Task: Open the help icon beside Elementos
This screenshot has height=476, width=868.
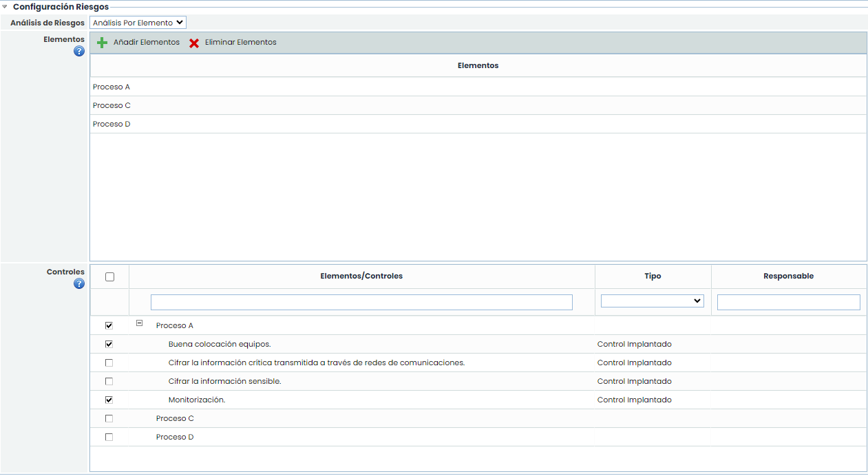Action: click(79, 52)
